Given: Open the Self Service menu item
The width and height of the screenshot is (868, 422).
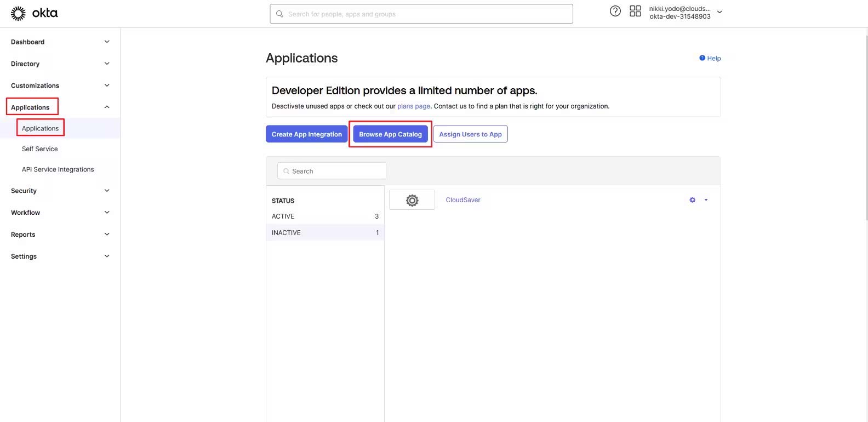Looking at the screenshot, I should pyautogui.click(x=39, y=149).
